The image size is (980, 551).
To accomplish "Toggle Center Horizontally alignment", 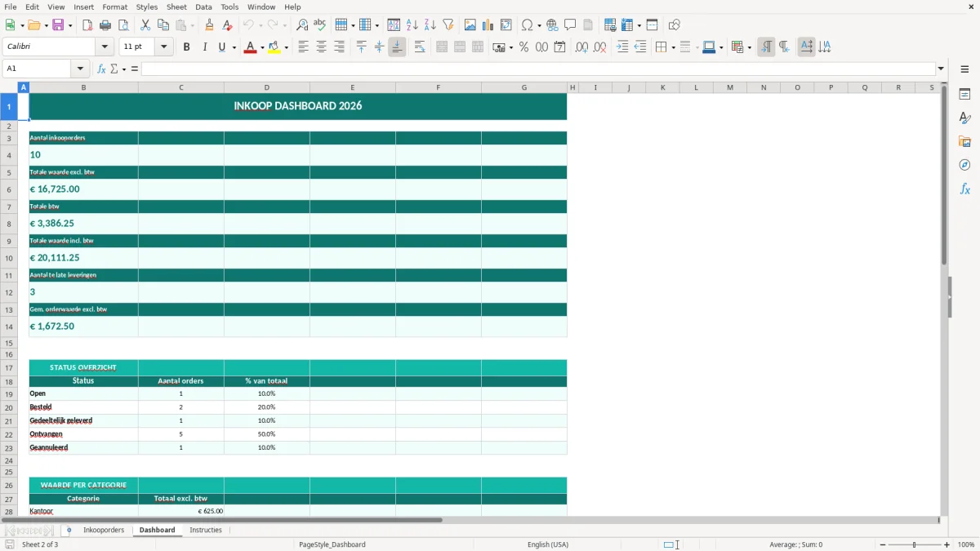I will (x=321, y=47).
